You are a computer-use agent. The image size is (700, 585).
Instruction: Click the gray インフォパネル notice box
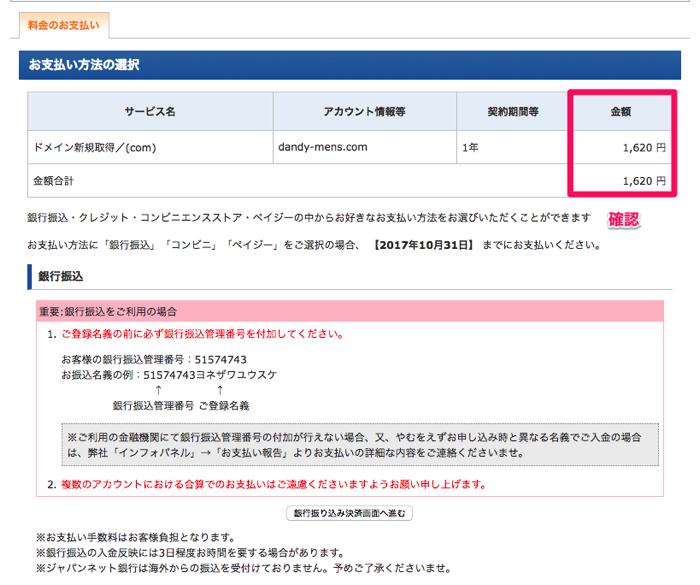pos(360,445)
